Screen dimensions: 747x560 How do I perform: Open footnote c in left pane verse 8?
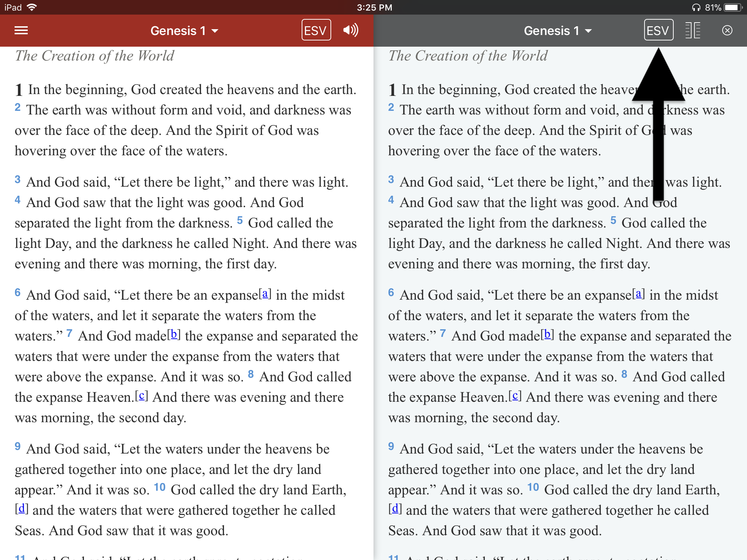[x=142, y=396]
